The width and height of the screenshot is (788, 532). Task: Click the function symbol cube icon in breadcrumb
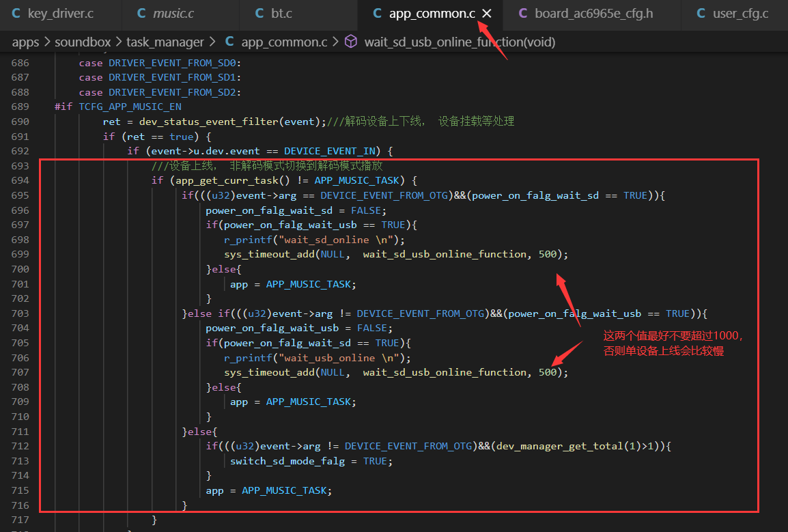click(x=351, y=42)
